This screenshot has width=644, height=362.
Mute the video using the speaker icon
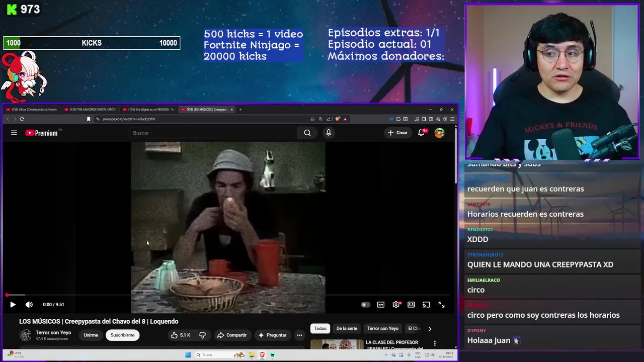coord(29,305)
